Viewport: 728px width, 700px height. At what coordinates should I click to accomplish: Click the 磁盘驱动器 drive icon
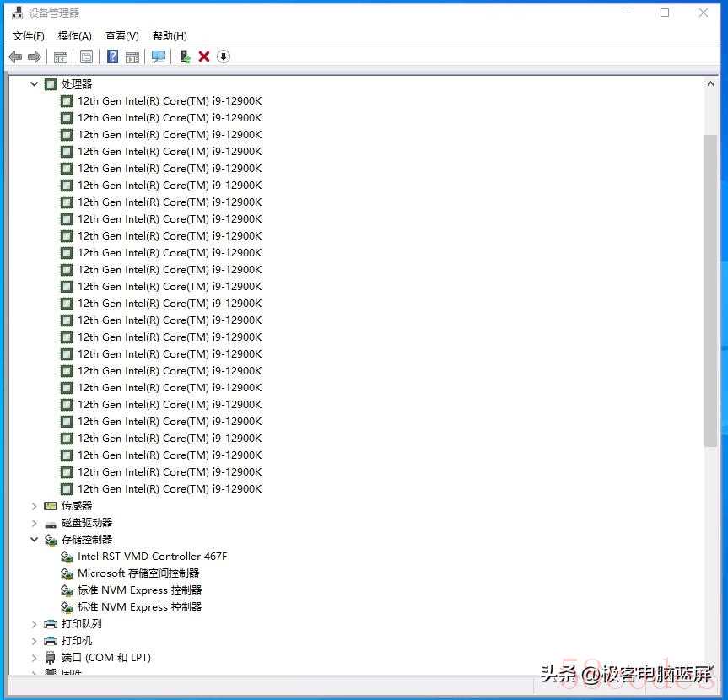(50, 525)
